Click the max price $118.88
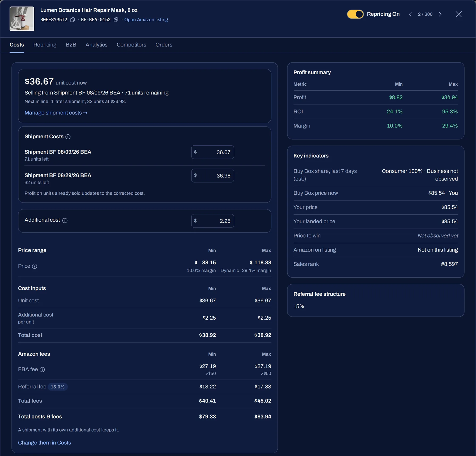476x456 pixels. (x=260, y=262)
